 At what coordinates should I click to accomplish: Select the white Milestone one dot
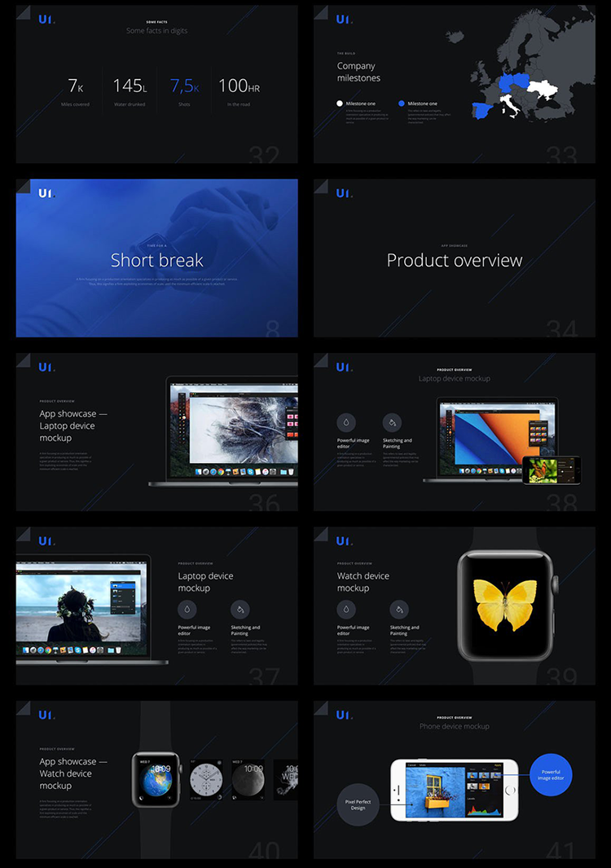click(x=340, y=104)
